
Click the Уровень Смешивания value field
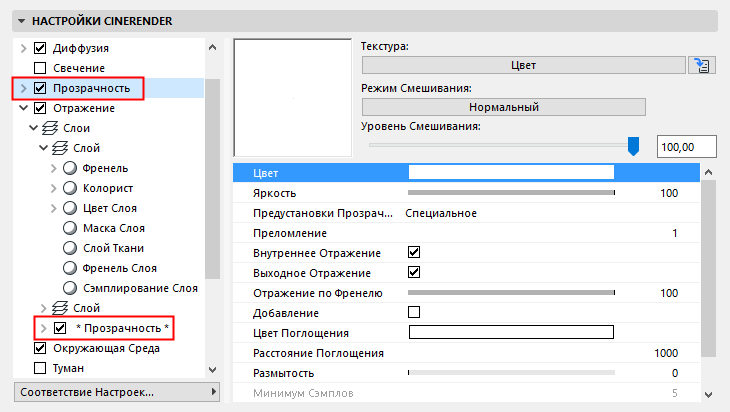click(689, 146)
